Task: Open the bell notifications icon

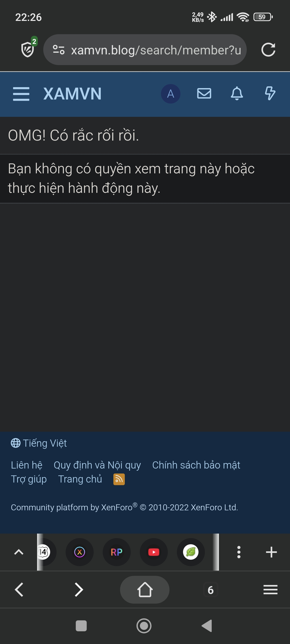Action: [x=237, y=94]
